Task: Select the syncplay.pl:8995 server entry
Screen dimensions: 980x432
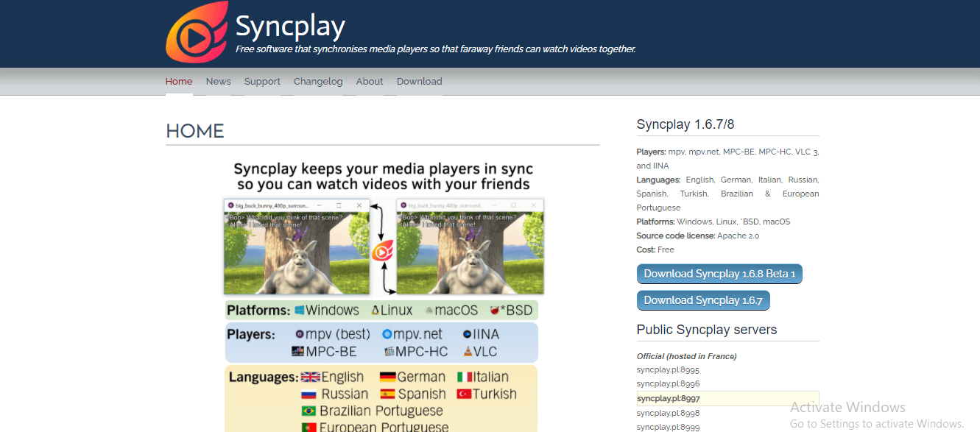Action: pos(668,369)
